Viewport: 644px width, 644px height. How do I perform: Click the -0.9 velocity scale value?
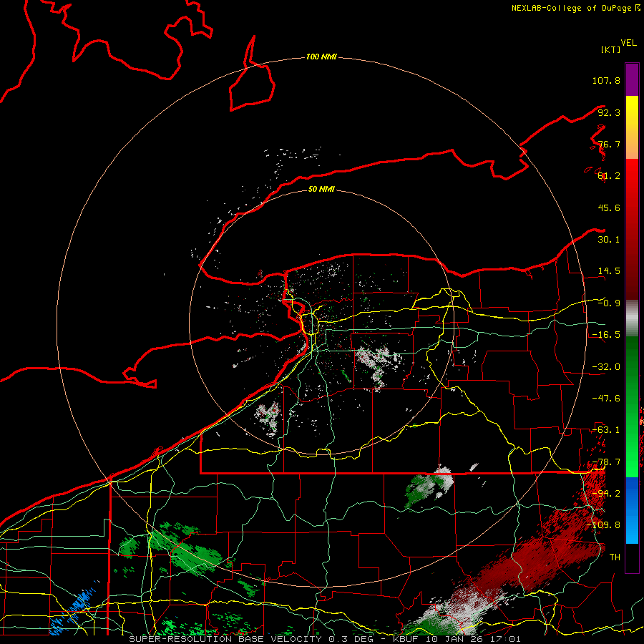(x=609, y=303)
